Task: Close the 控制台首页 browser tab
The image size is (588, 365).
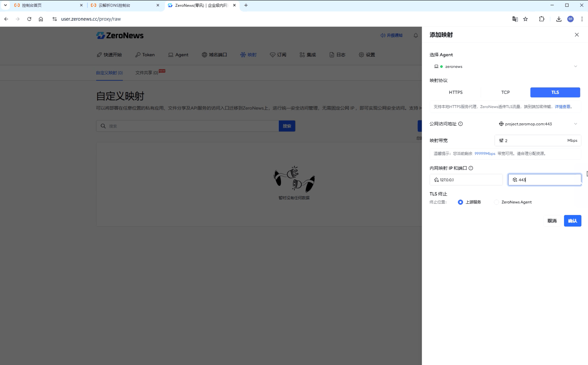Action: click(81, 5)
